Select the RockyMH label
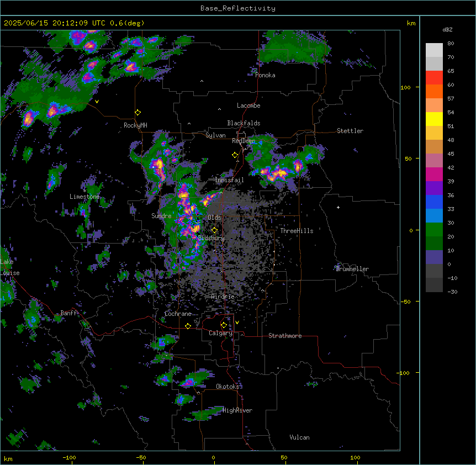The image size is (476, 465). click(135, 125)
